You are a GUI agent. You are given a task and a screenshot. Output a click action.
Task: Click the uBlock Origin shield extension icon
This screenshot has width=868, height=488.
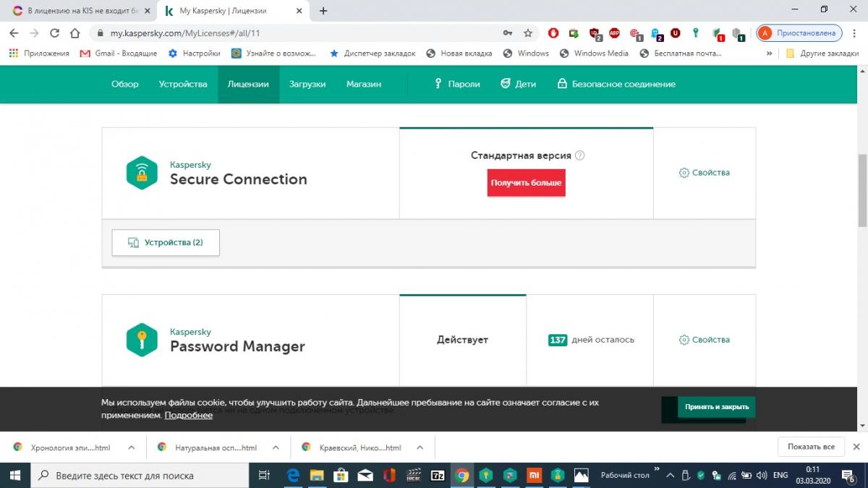pyautogui.click(x=676, y=33)
